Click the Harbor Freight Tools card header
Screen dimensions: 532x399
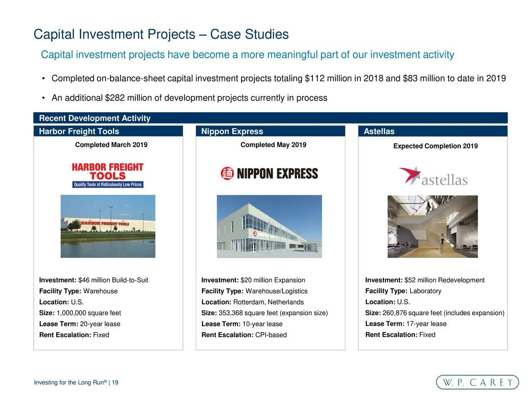[x=108, y=131]
